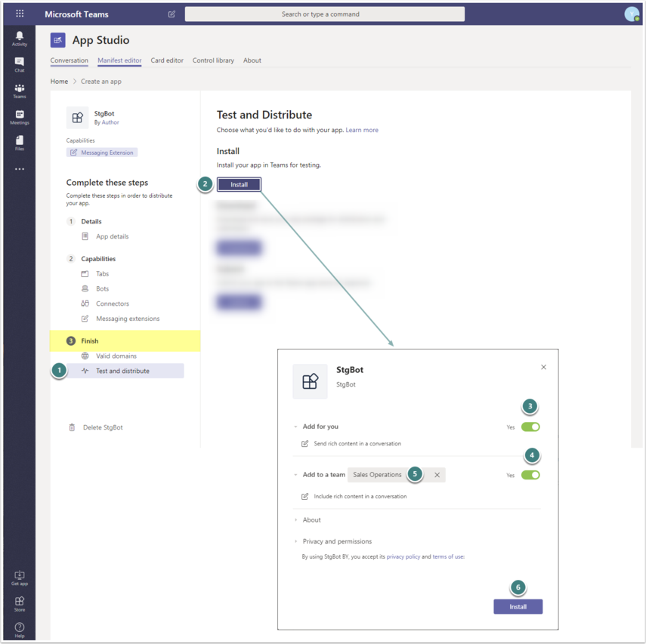Click Delete StgBot

[x=103, y=427]
